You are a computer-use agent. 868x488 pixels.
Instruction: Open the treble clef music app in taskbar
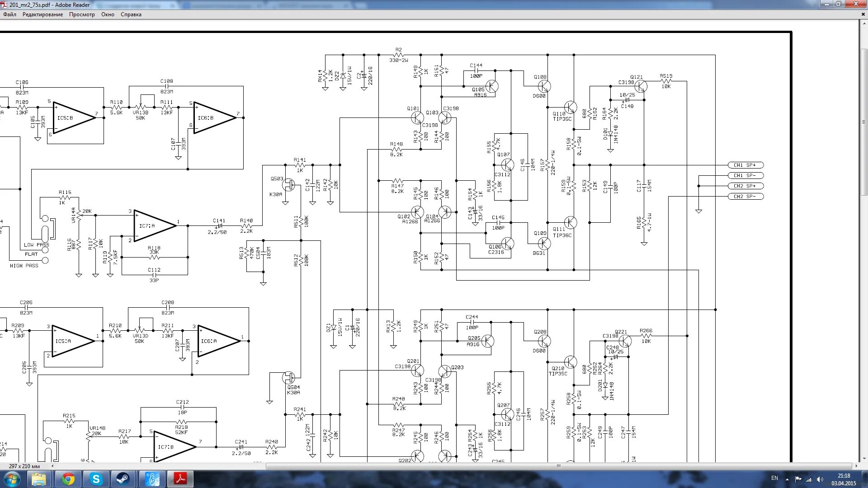(x=152, y=479)
